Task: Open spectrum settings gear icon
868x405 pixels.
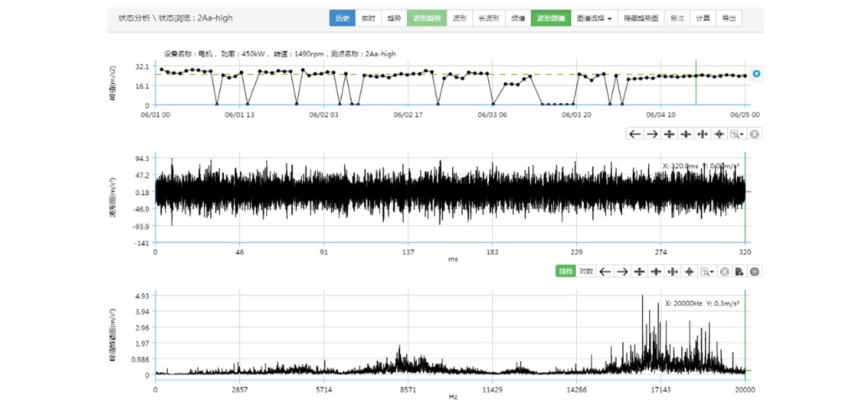Action: pos(755,271)
